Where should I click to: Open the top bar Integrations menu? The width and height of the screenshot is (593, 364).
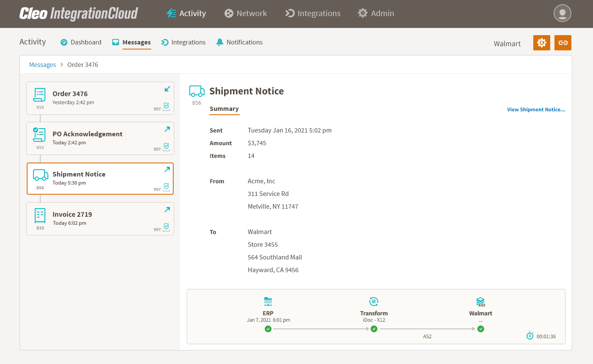(x=313, y=13)
